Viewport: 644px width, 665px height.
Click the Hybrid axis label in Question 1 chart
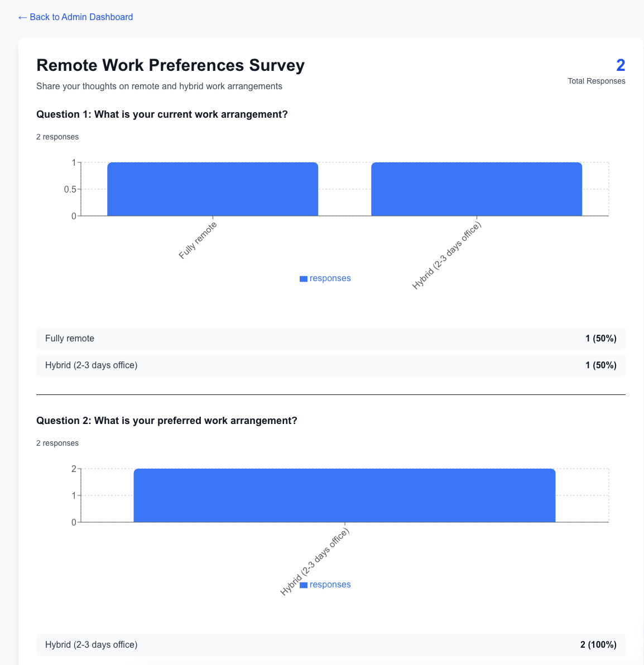446,256
